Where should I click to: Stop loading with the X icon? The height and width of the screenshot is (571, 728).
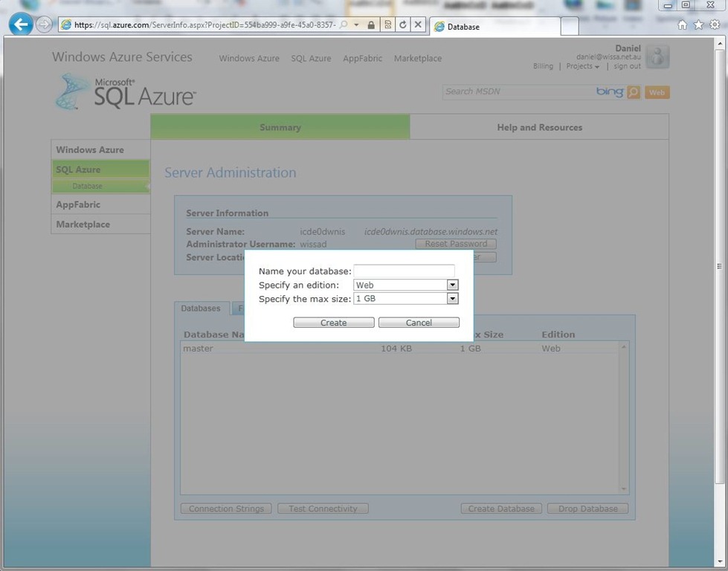point(418,25)
